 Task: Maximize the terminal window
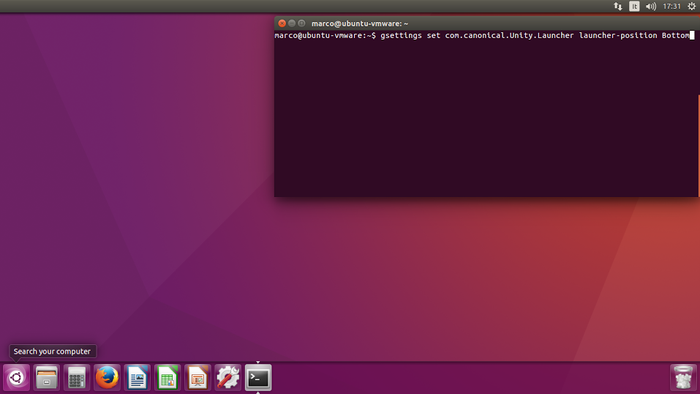(x=301, y=23)
